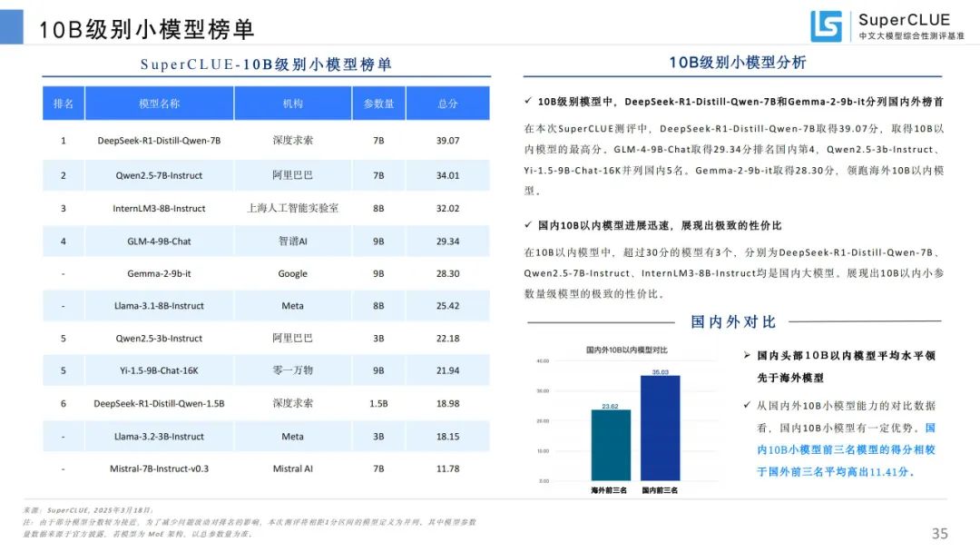Click the Qwen2.5-7B-Instruct table cell
This screenshot has width=980, height=552.
coord(159,175)
